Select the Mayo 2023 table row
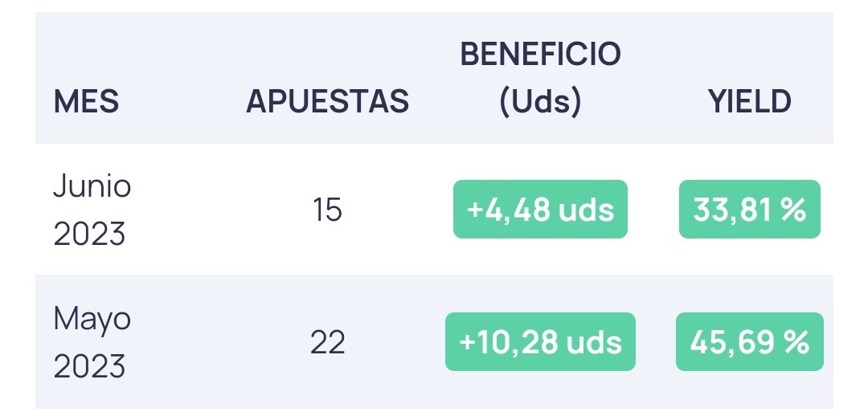The image size is (868, 416). [x=434, y=342]
